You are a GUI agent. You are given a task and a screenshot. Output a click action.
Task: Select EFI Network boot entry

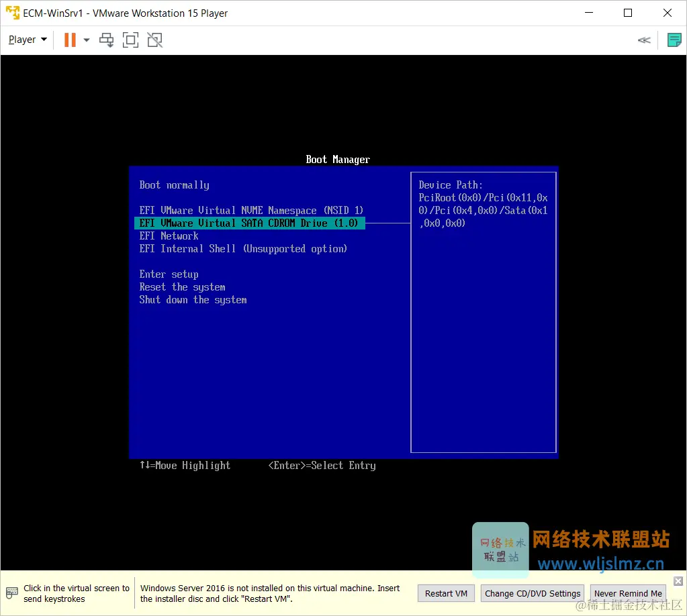coord(169,236)
